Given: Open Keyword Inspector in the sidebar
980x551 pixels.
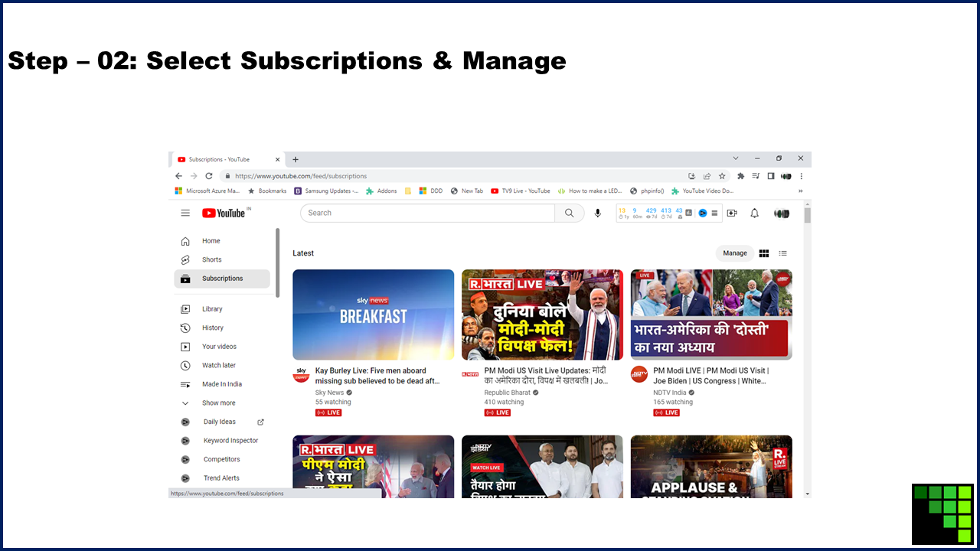Looking at the screenshot, I should click(222, 441).
